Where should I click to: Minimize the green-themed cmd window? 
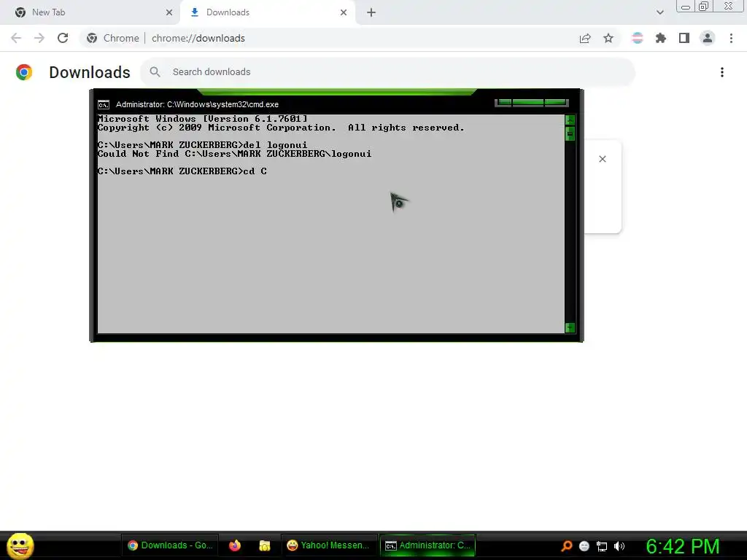504,102
